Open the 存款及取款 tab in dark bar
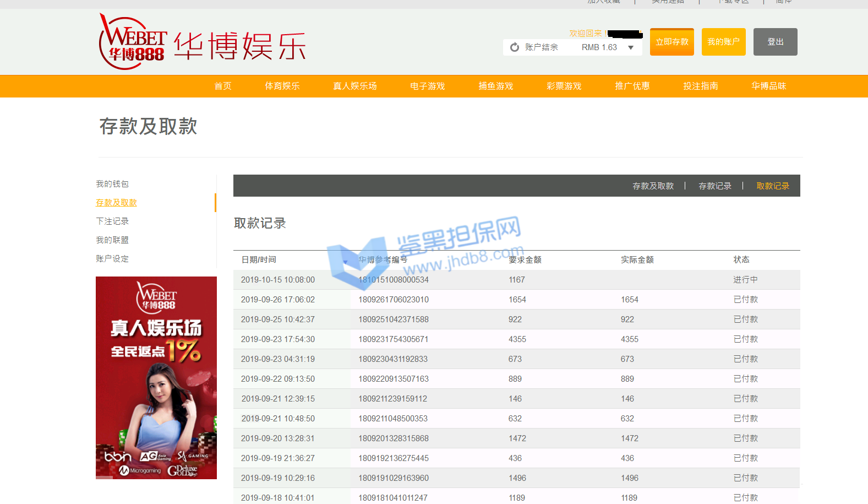This screenshot has height=504, width=868. tap(653, 186)
